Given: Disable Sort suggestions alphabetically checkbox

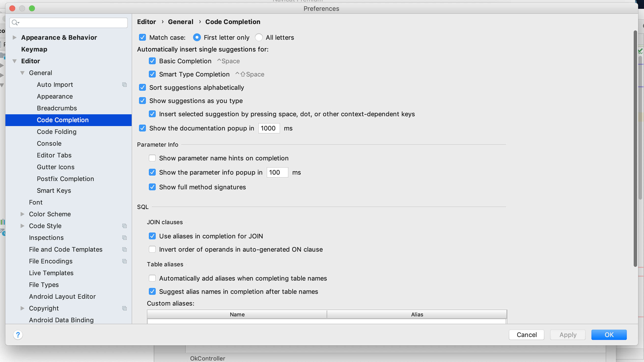Looking at the screenshot, I should pos(142,87).
